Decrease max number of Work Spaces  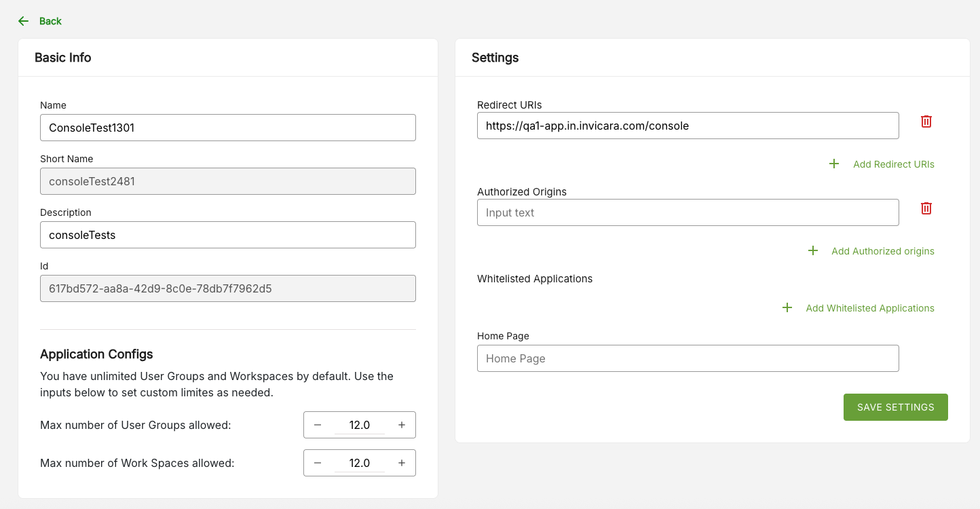pos(318,463)
